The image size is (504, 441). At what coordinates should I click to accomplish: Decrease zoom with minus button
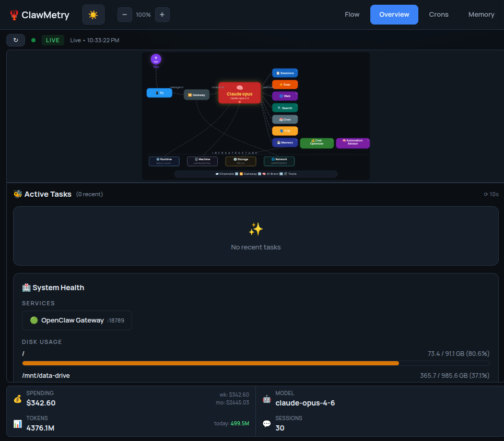(124, 15)
